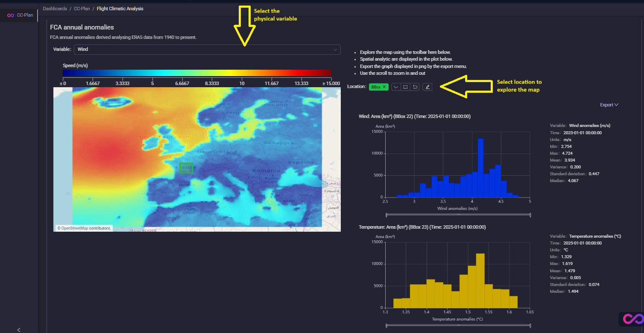
Task: Click the Variable dropdown arrow
Action: tap(335, 50)
